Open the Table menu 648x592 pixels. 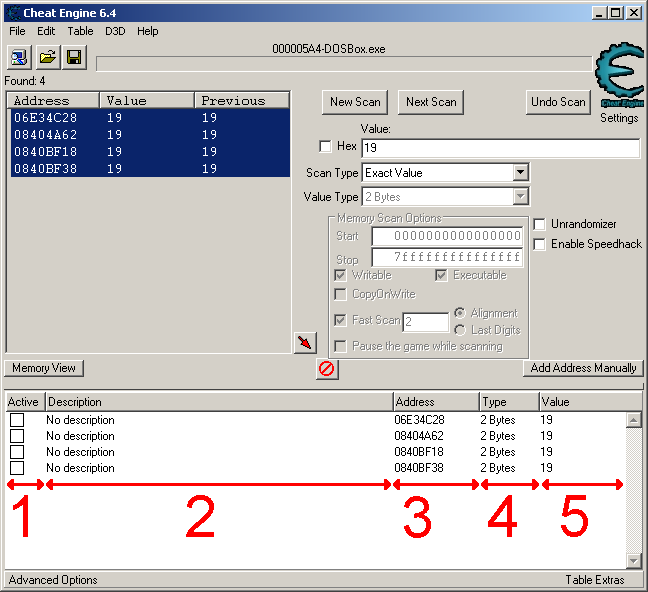click(80, 31)
